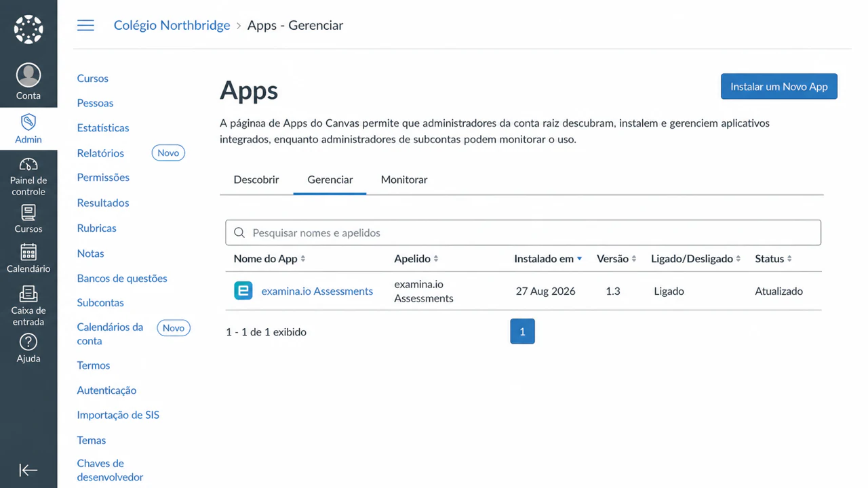Focus the Pesquisar nomes e apelidos field
The width and height of the screenshot is (868, 488).
coord(523,232)
